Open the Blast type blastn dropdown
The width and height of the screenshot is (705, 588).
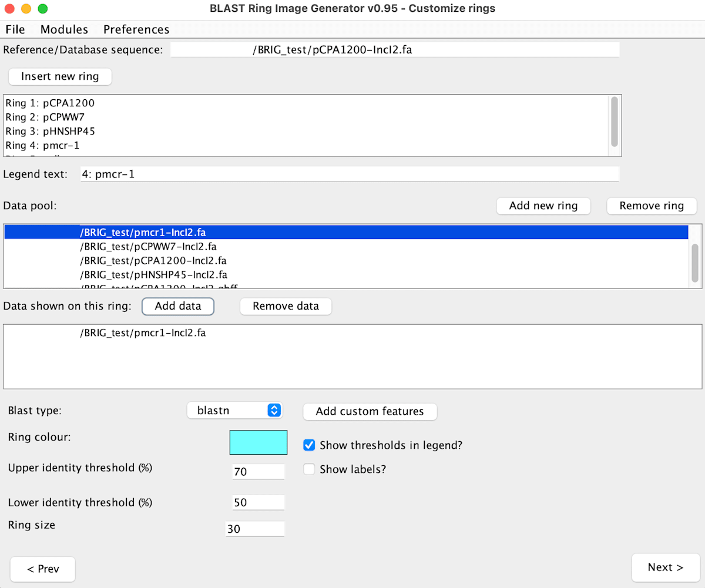pos(234,411)
